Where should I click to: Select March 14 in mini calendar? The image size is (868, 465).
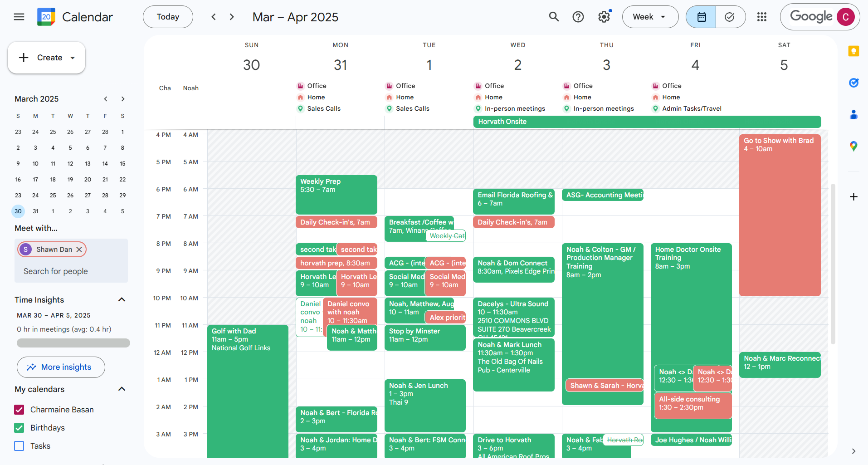(x=105, y=163)
